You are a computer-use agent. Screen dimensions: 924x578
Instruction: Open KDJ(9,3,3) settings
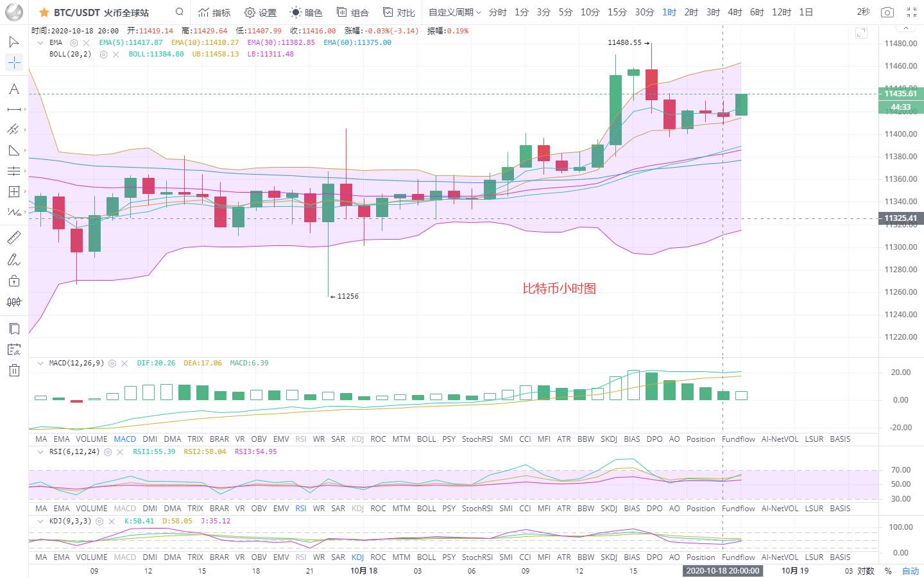[x=99, y=521]
